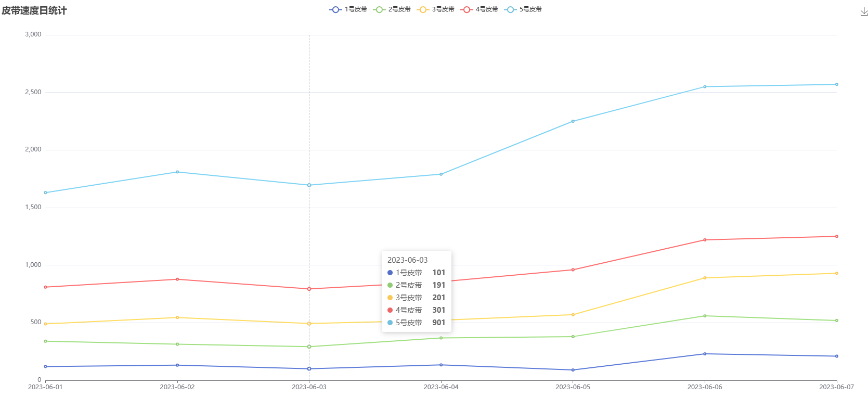Select the 4号皮带 point at 2023-06-02
868x397 pixels.
[x=177, y=279]
